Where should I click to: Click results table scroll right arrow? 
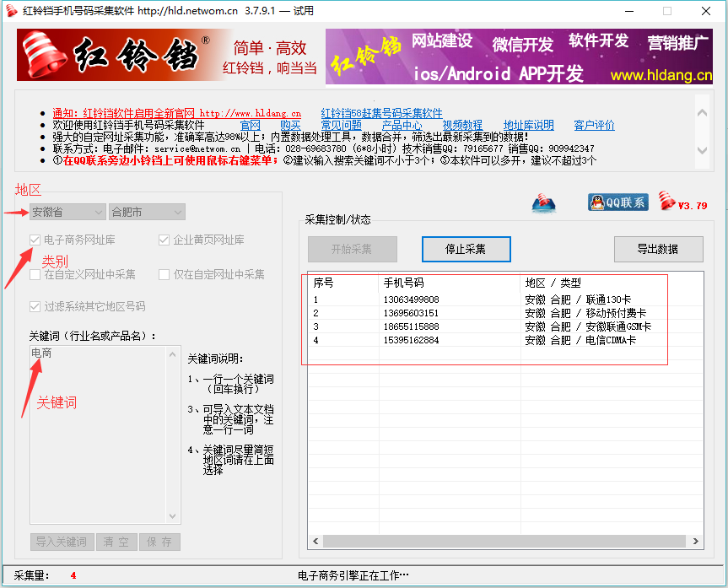[x=695, y=541]
